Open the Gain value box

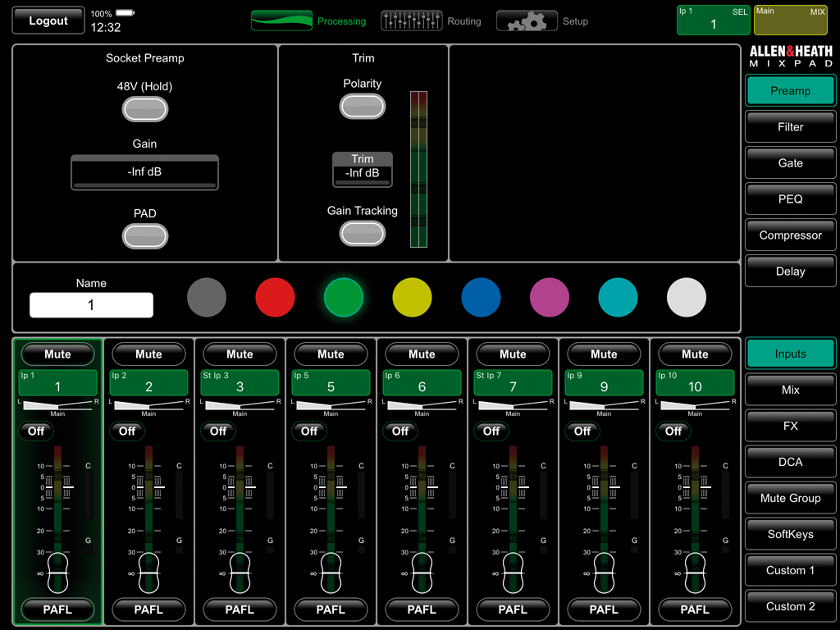tap(145, 173)
